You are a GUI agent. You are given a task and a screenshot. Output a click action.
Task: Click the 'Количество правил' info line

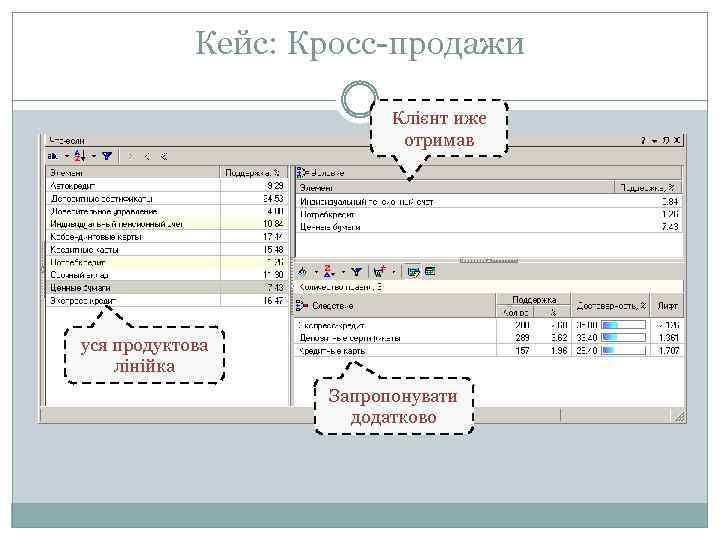(x=489, y=287)
